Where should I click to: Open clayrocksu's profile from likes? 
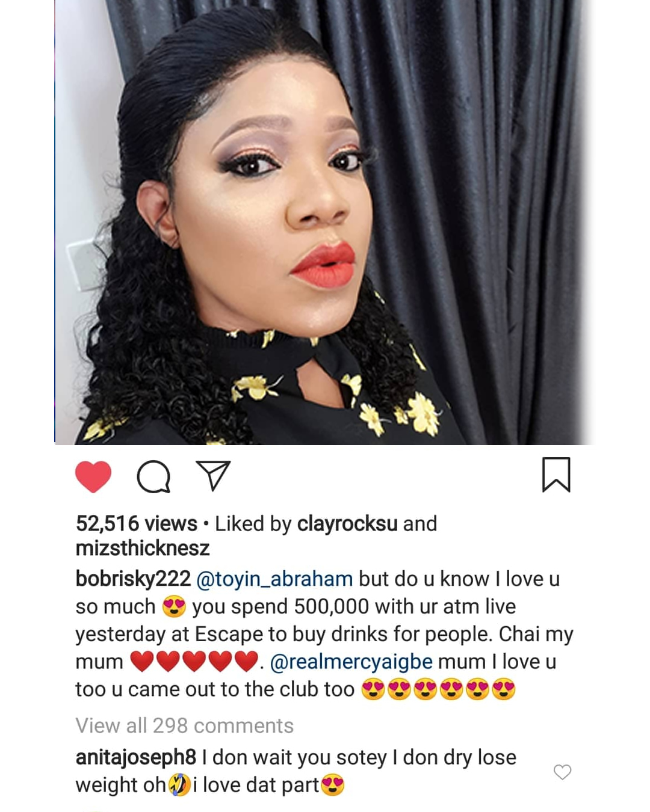pos(347,524)
